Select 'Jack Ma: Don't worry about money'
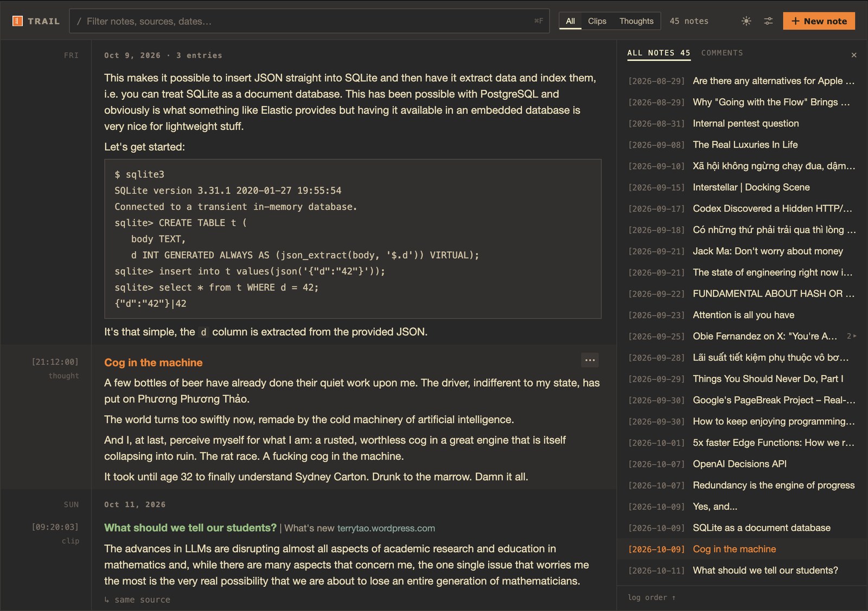Screen dimensions: 868x611 tap(742, 251)
